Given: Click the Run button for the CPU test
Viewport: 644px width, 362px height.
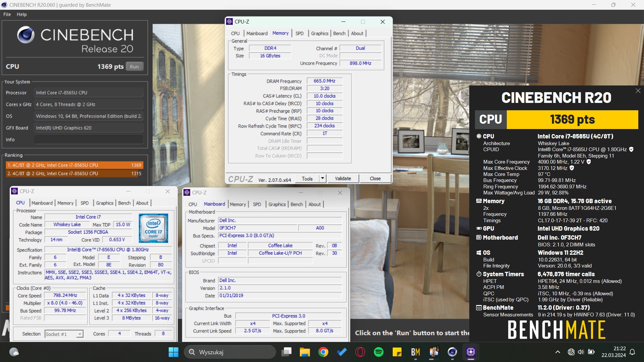Looking at the screenshot, I should pyautogui.click(x=135, y=66).
